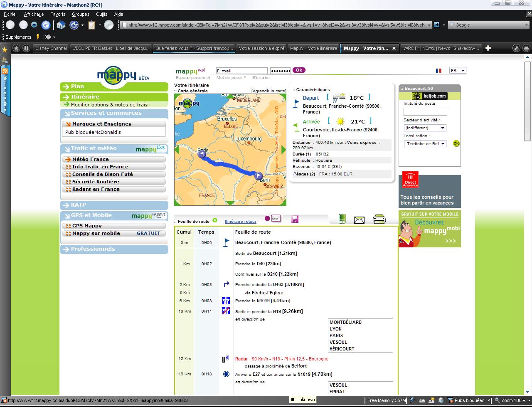
Task: Open the RSS subscriptions sidebar icon
Action: 5,71
